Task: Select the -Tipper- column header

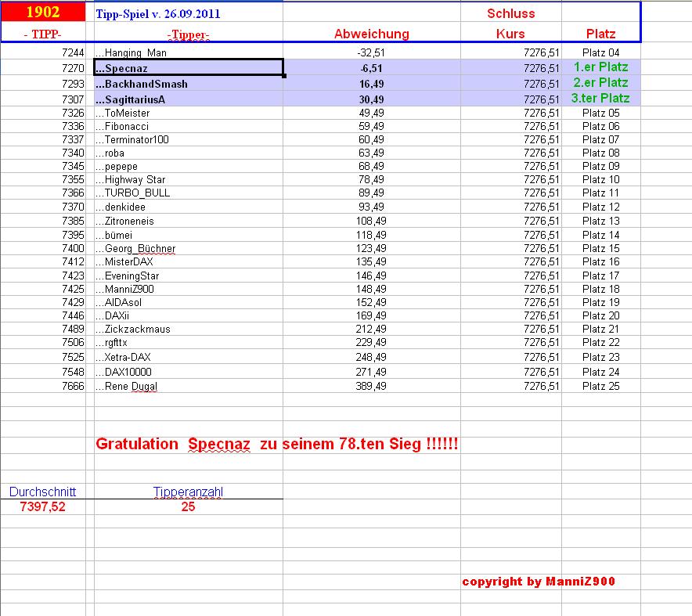Action: (189, 34)
